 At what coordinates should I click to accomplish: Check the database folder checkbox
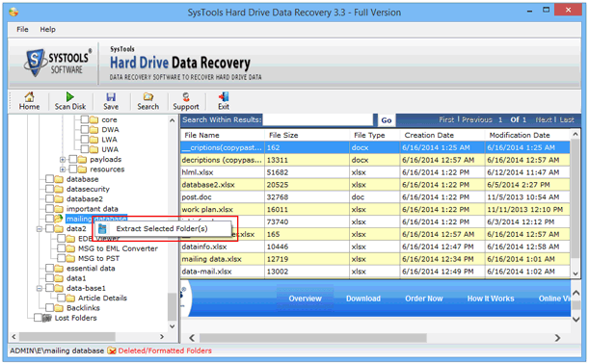tap(49, 179)
